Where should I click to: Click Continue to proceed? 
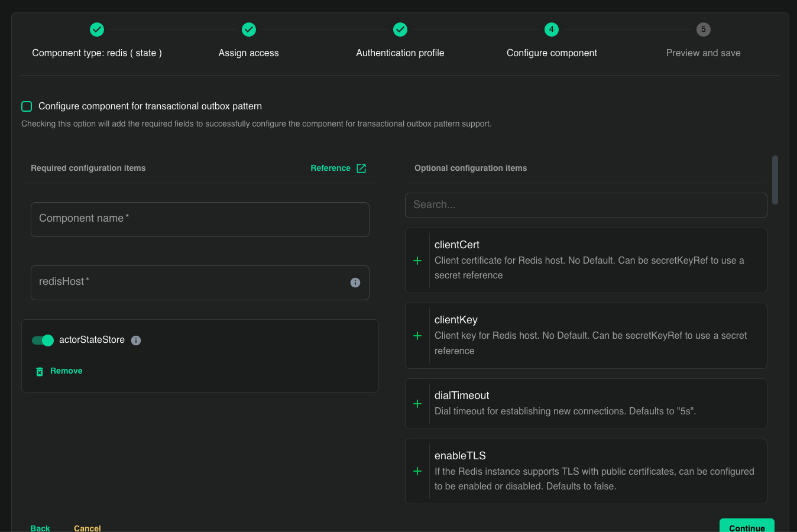[x=747, y=526]
